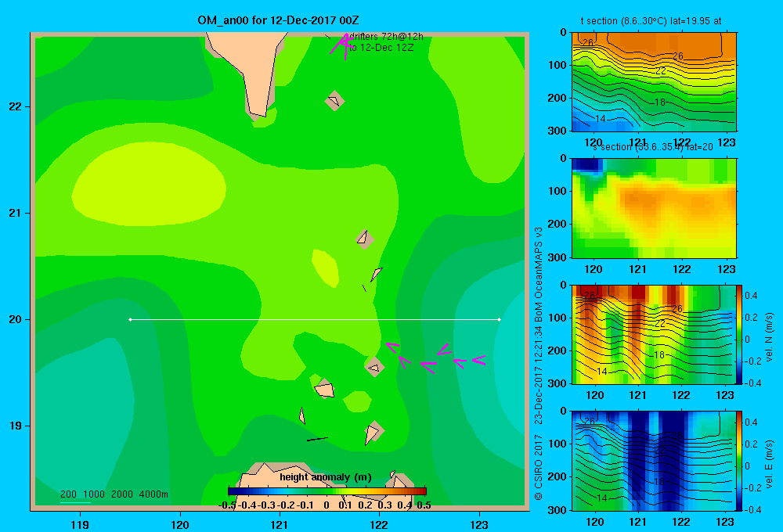The width and height of the screenshot is (783, 532).
Task: Open the temperature section panel
Action: point(654,82)
